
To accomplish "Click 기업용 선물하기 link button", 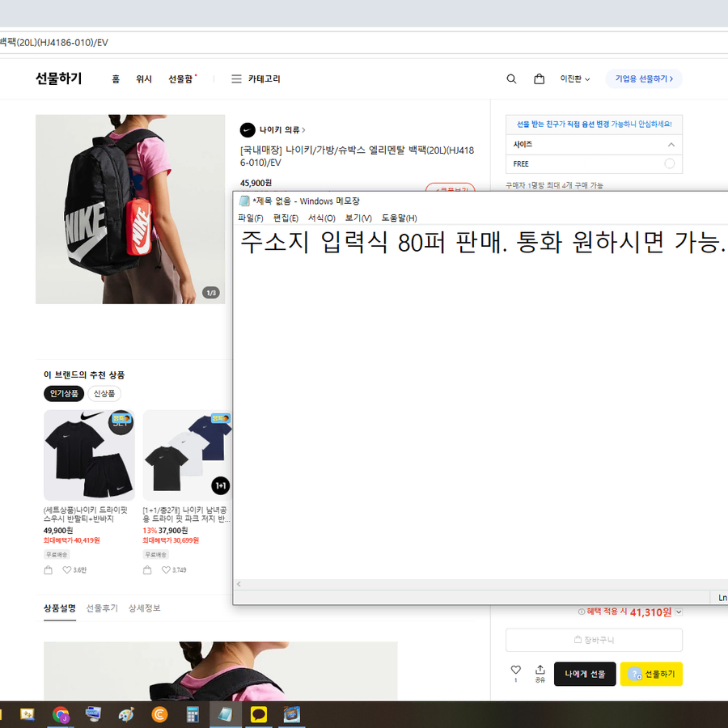I will pyautogui.click(x=644, y=79).
